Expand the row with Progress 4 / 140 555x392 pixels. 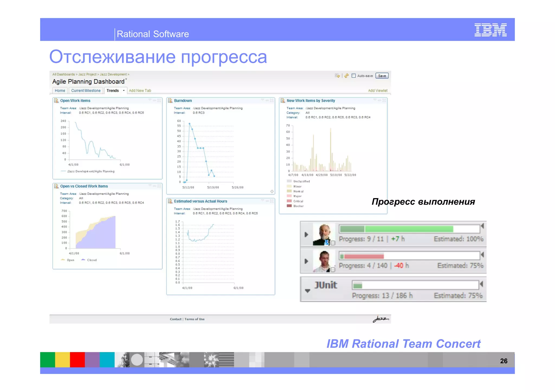pos(306,261)
